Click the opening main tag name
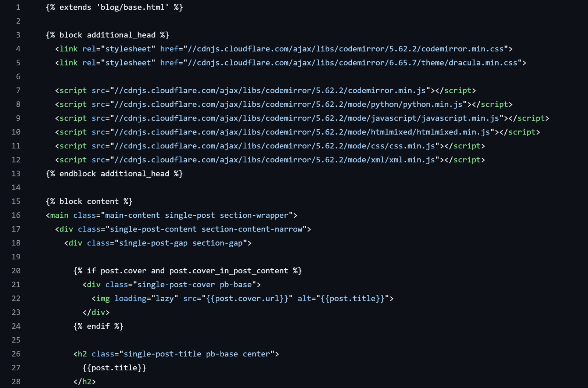The image size is (588, 388). (59, 215)
